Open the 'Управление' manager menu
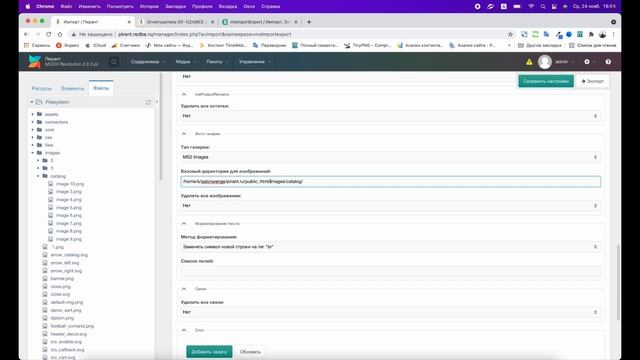This screenshot has width=640, height=360. [255, 62]
